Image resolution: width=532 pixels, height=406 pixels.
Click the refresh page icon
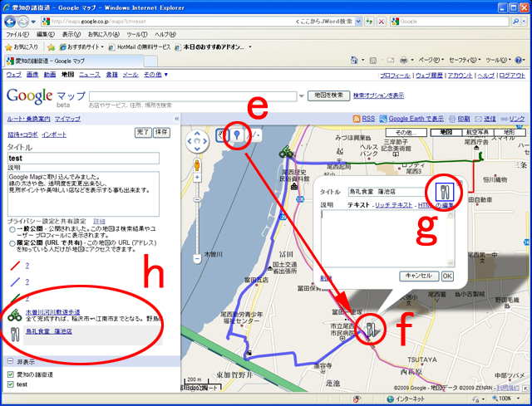click(x=369, y=22)
